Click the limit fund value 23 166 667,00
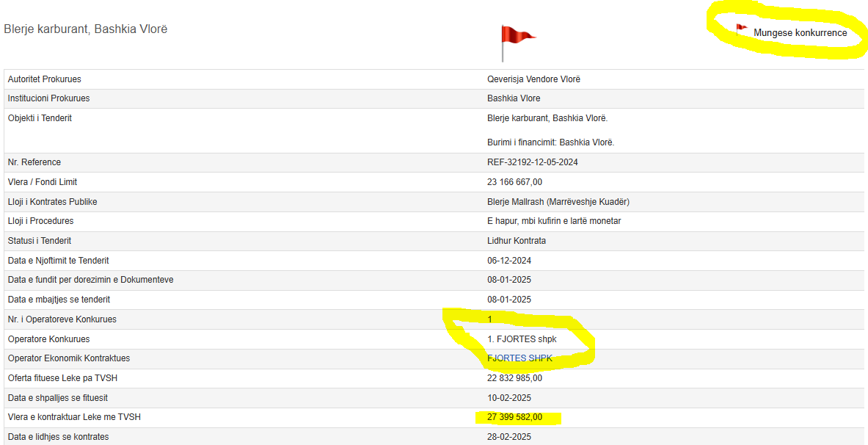 coord(514,182)
